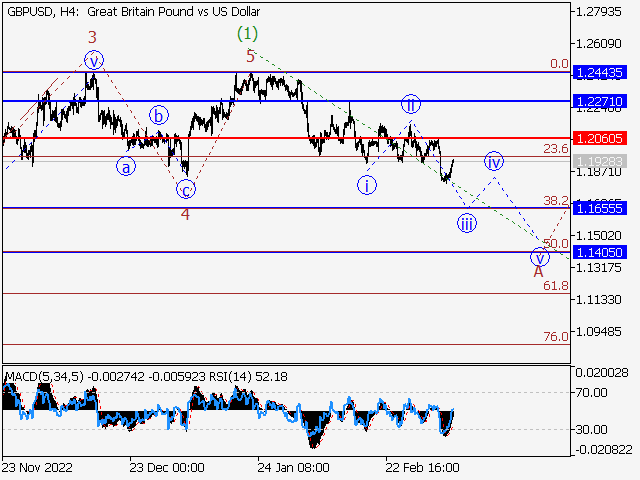This screenshot has width=640, height=480.
Task: Click the circled wave iv marker
Action: click(x=494, y=162)
